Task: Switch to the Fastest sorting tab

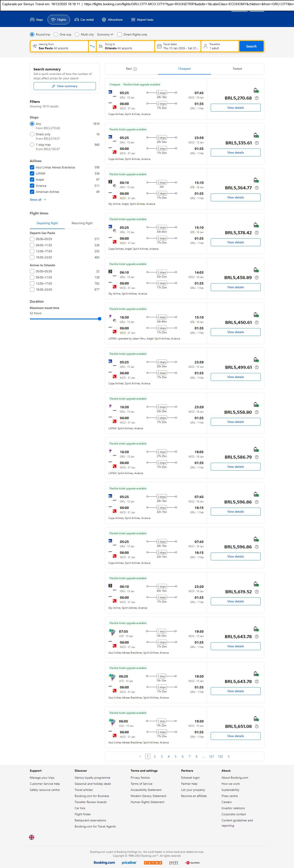Action: [x=237, y=69]
